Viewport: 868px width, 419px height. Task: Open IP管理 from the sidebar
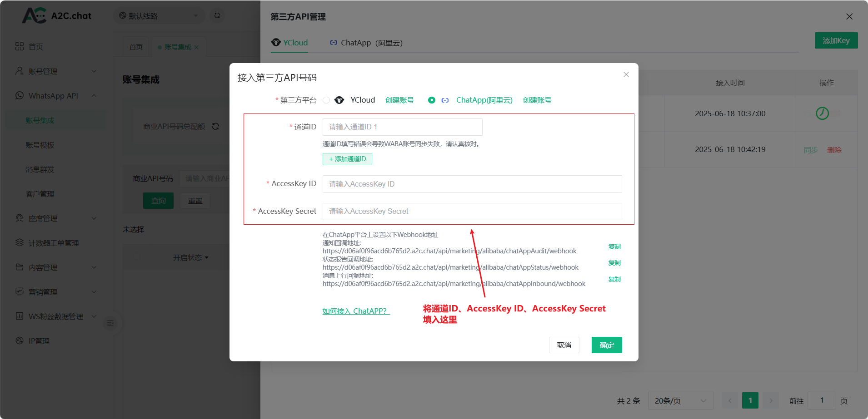click(x=39, y=341)
